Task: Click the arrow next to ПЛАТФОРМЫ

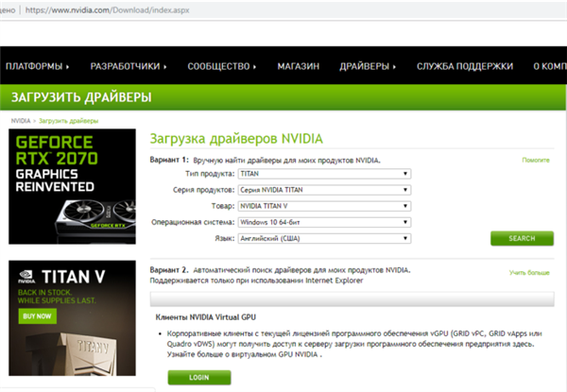Action: point(67,66)
